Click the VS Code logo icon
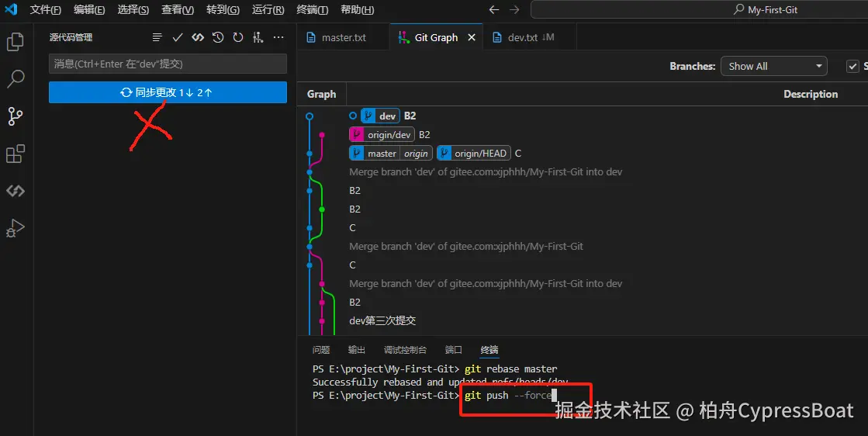The width and height of the screenshot is (868, 436). pyautogui.click(x=11, y=9)
